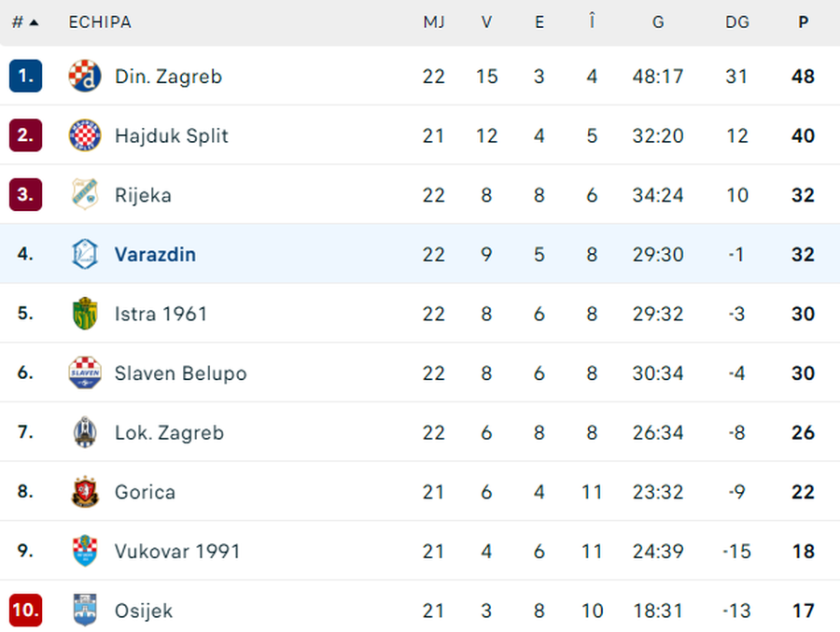Image resolution: width=840 pixels, height=632 pixels.
Task: Click the Lok. Zagreb club crest
Action: pyautogui.click(x=85, y=432)
